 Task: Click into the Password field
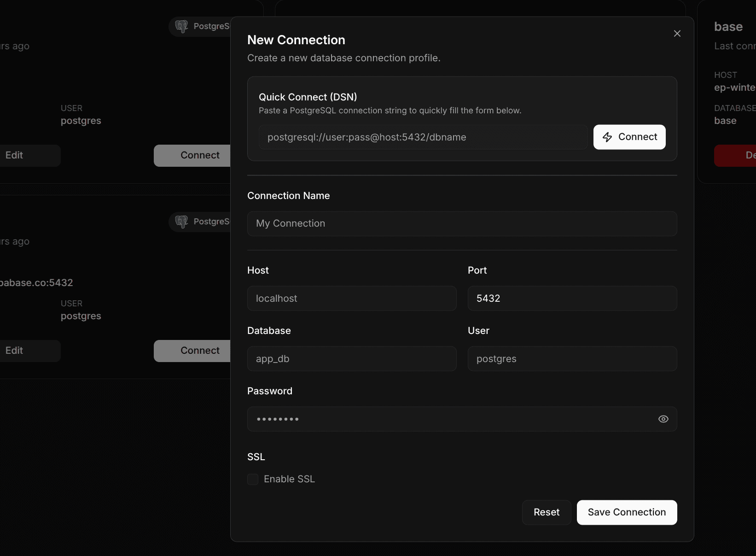pos(451,419)
